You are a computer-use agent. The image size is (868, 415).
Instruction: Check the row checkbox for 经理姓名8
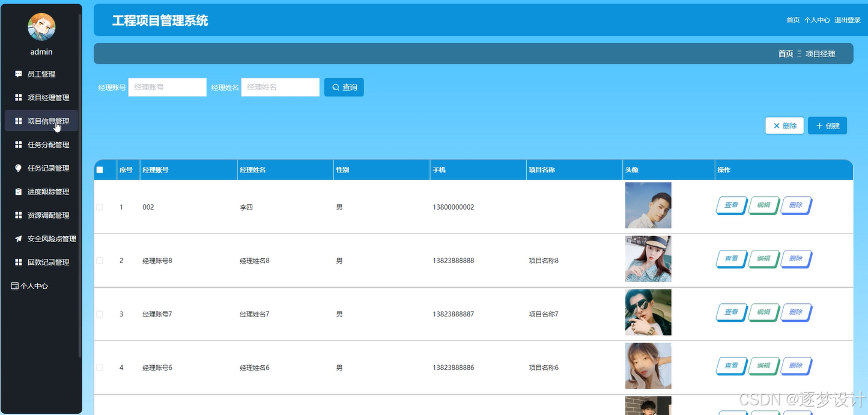click(100, 261)
